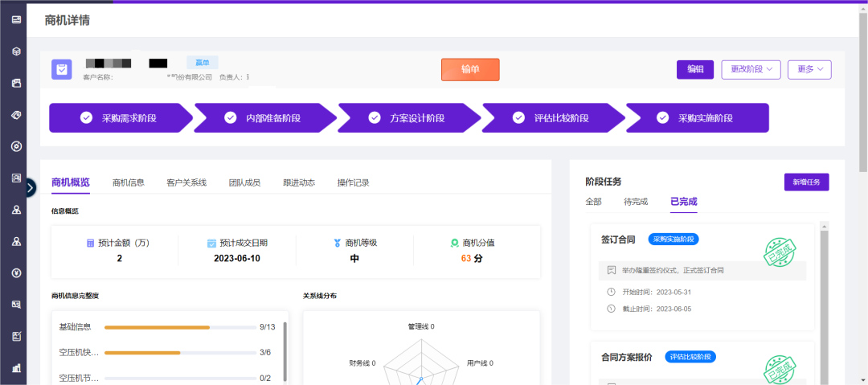Open the cube box icon in sidebar
868x385 pixels.
[17, 51]
